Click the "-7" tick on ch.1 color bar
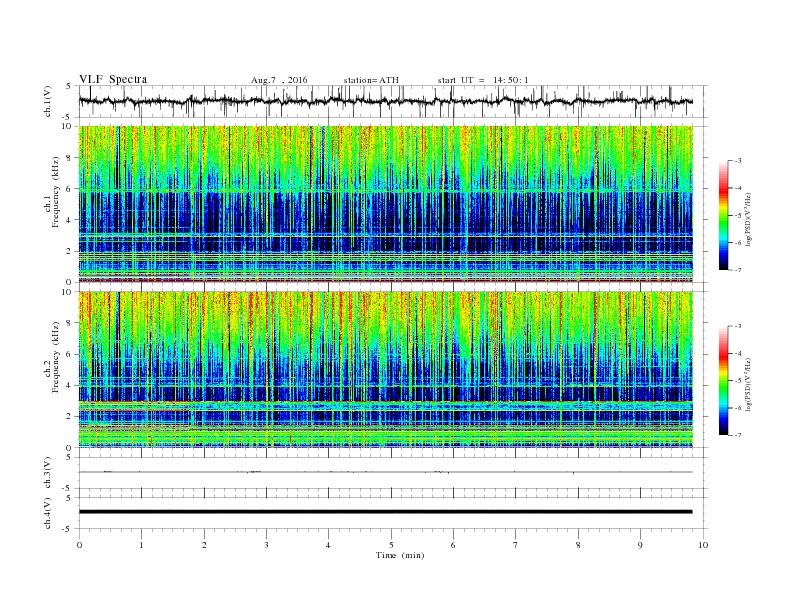Image resolution: width=792 pixels, height=612 pixels. click(x=737, y=270)
